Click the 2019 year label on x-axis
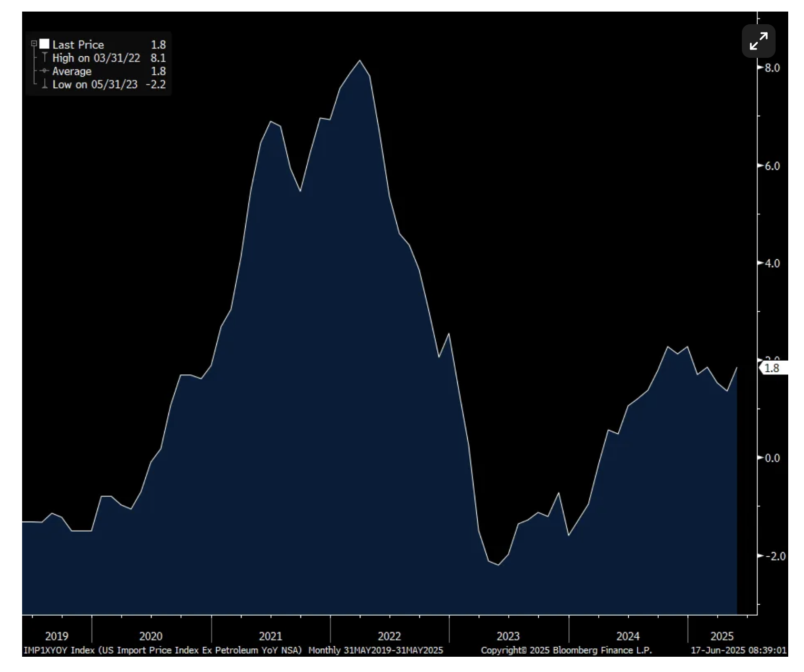The height and width of the screenshot is (672, 804). 57,636
